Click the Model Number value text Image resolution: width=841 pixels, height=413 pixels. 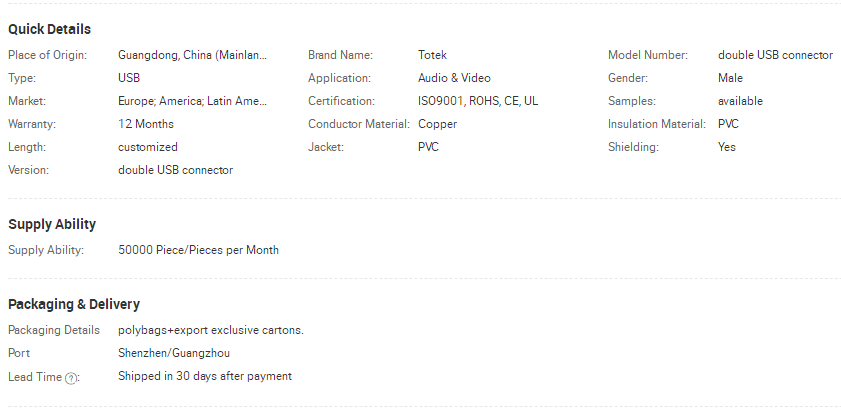pos(775,55)
